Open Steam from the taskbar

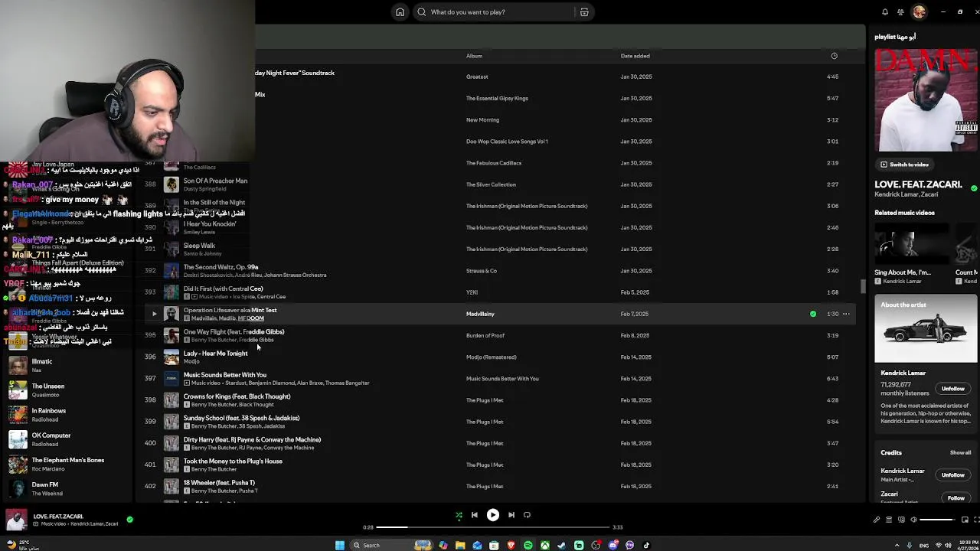[562, 545]
